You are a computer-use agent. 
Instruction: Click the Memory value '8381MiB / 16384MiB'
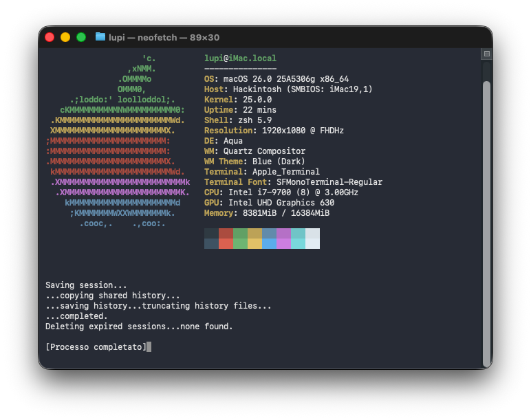tap(286, 213)
